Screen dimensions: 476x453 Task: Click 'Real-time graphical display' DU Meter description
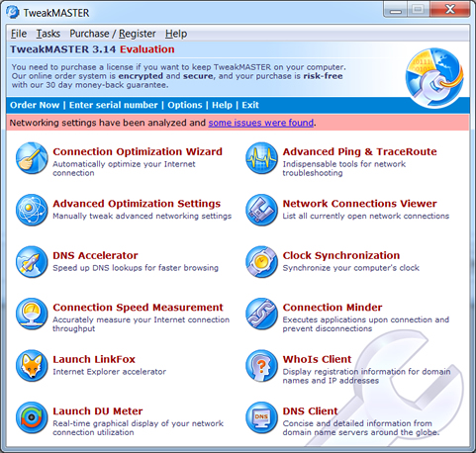click(x=138, y=428)
